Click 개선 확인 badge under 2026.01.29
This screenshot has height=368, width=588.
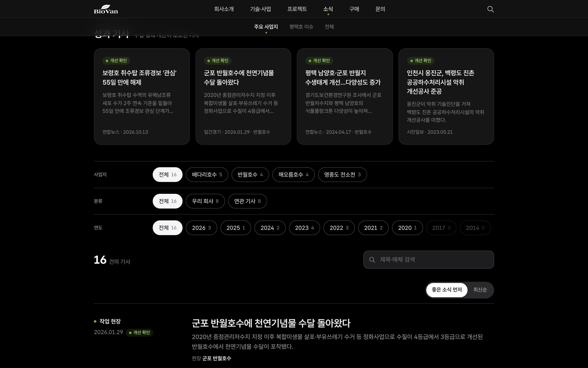(x=139, y=332)
